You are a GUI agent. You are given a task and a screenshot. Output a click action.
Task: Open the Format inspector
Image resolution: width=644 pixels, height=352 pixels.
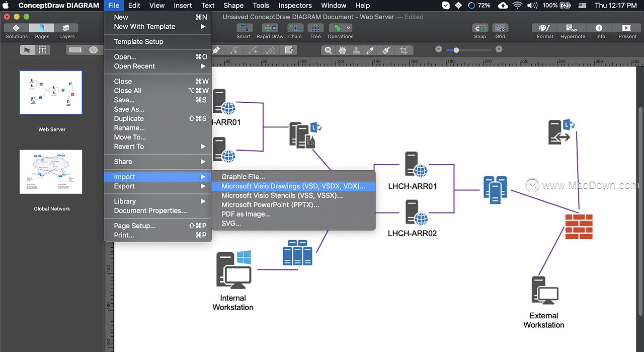click(x=545, y=28)
